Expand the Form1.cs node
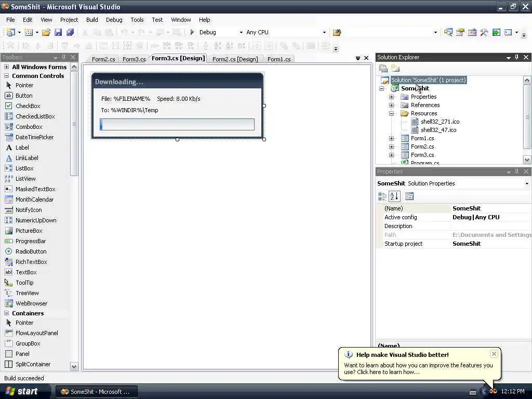532x399 pixels. (x=391, y=138)
